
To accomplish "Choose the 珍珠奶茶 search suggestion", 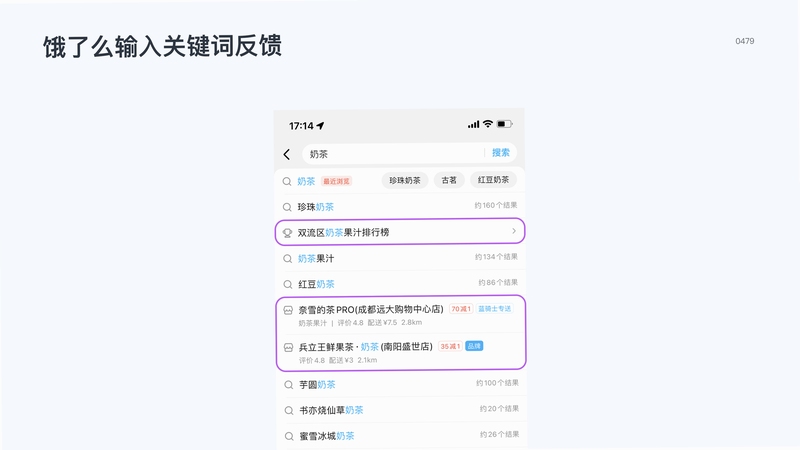I will coord(315,207).
